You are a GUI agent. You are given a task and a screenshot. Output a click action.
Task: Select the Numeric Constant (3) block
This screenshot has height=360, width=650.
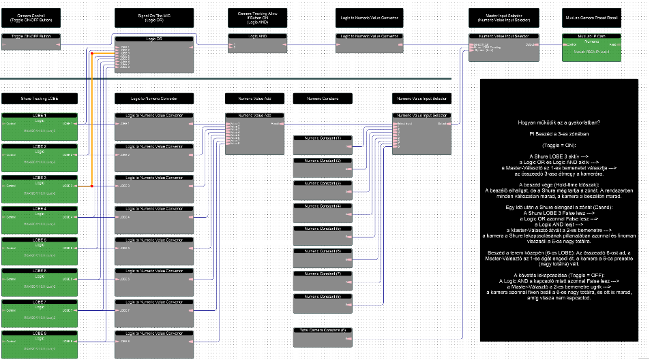323,190
